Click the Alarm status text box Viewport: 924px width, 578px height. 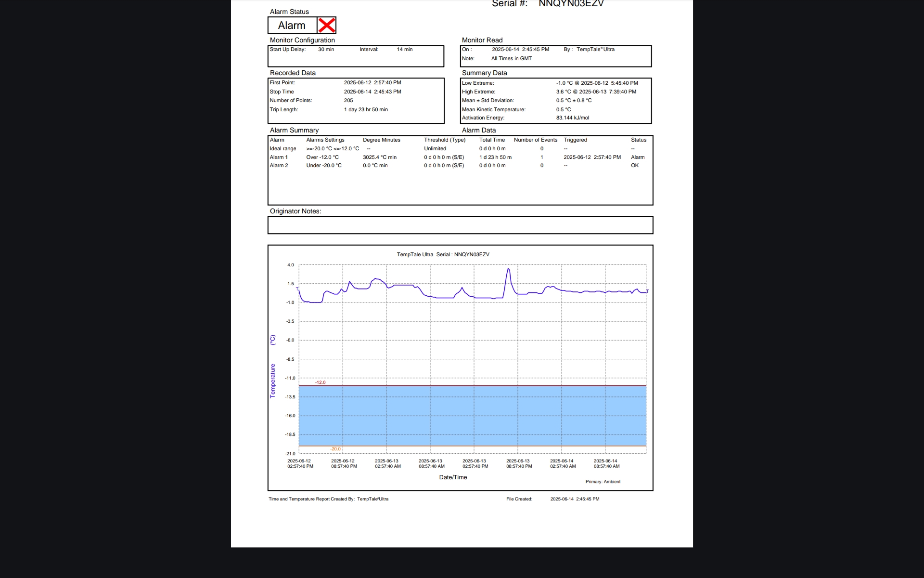click(x=292, y=26)
